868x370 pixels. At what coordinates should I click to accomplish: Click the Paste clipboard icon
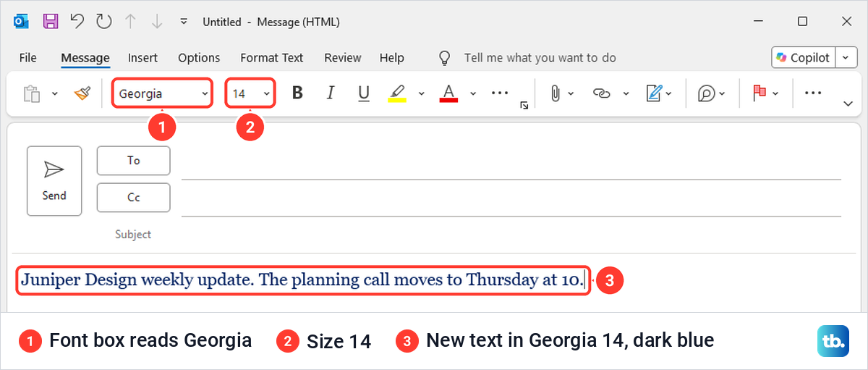click(x=32, y=94)
